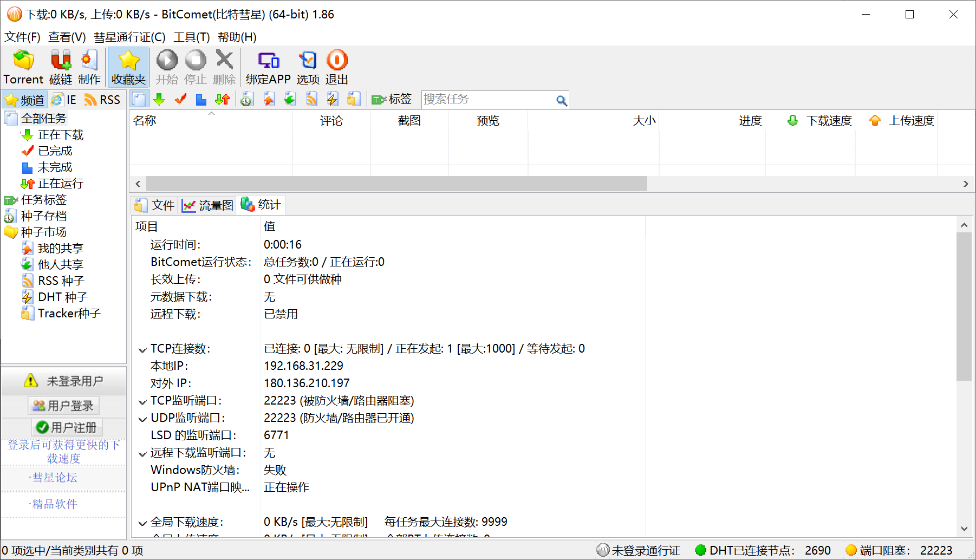Screen dimensions: 976x560
Task: Open the 统计 statistics tab
Action: (x=261, y=205)
